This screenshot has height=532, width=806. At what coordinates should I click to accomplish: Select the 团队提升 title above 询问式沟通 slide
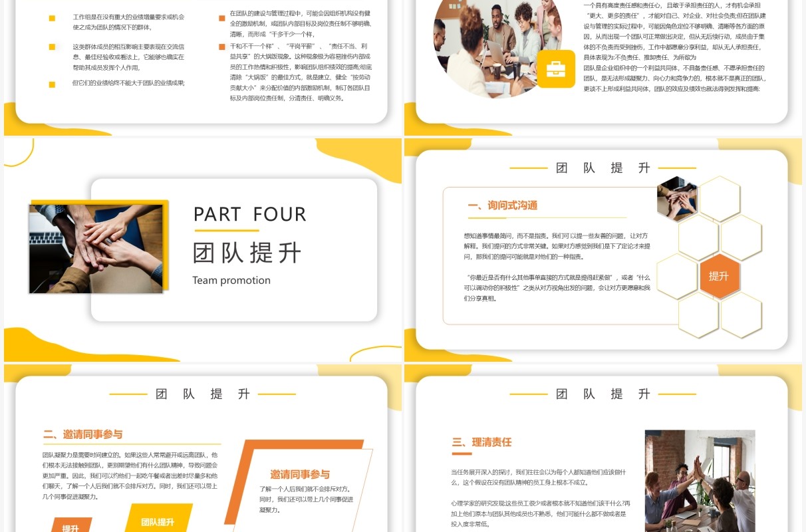click(x=603, y=168)
